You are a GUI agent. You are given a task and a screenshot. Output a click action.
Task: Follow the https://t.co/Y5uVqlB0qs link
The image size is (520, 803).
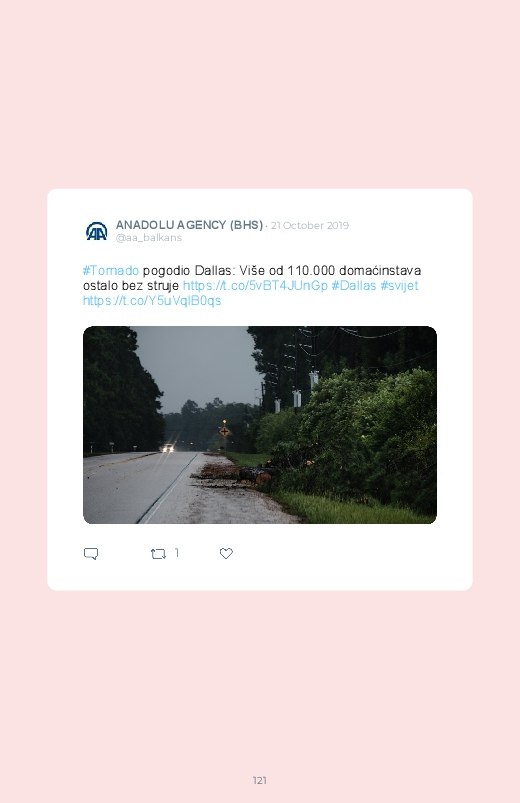coord(152,301)
